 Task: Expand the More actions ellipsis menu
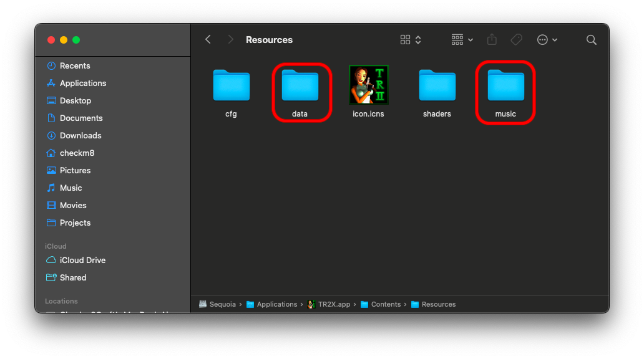coord(547,40)
